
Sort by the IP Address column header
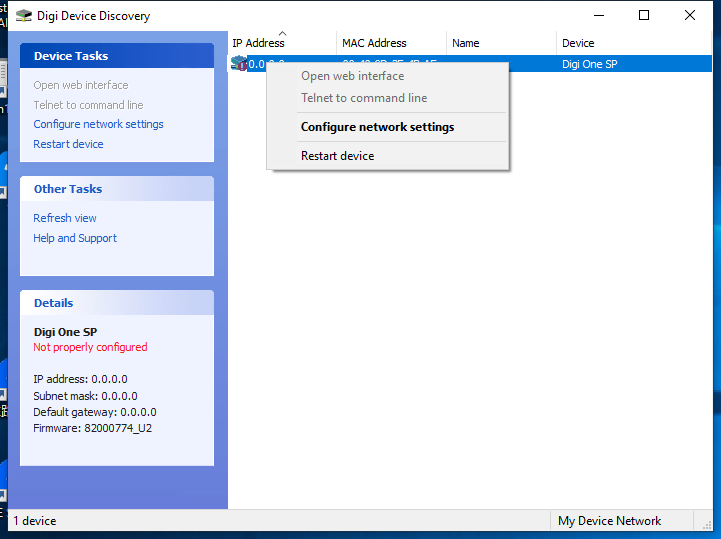[x=282, y=43]
